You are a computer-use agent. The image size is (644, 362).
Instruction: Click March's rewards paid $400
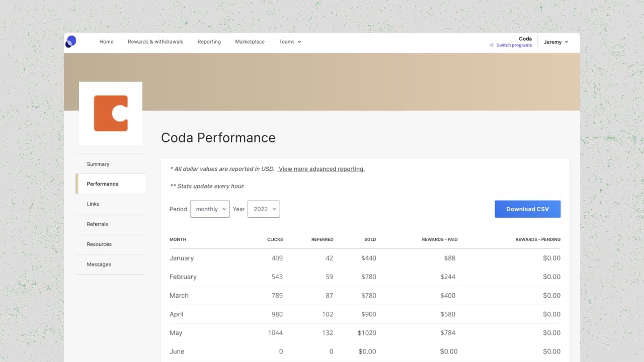coord(448,295)
